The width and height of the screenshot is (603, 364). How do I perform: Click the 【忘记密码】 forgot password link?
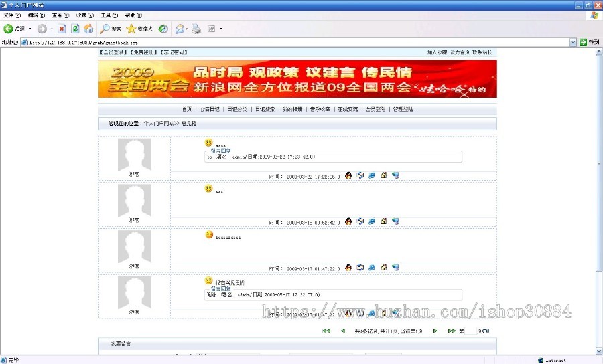pos(174,52)
